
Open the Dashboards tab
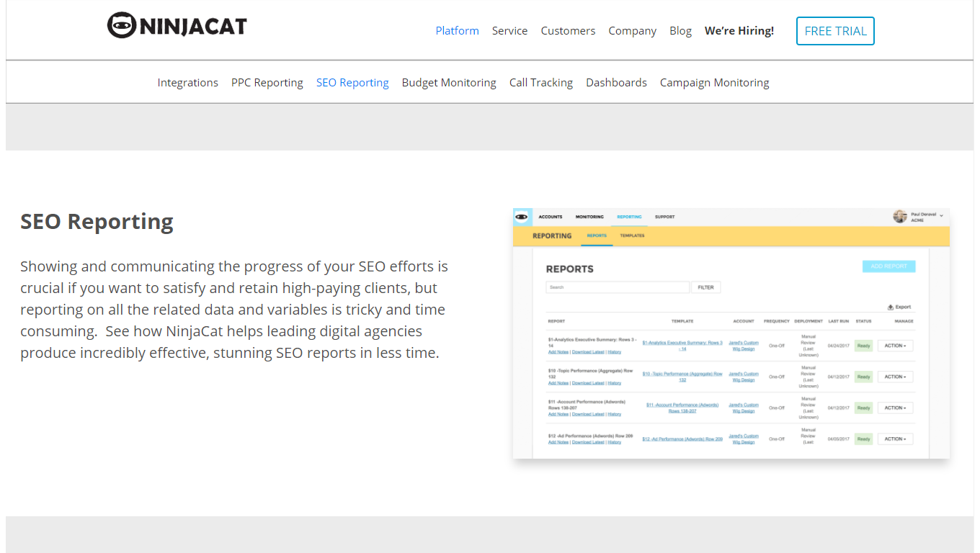coord(616,83)
